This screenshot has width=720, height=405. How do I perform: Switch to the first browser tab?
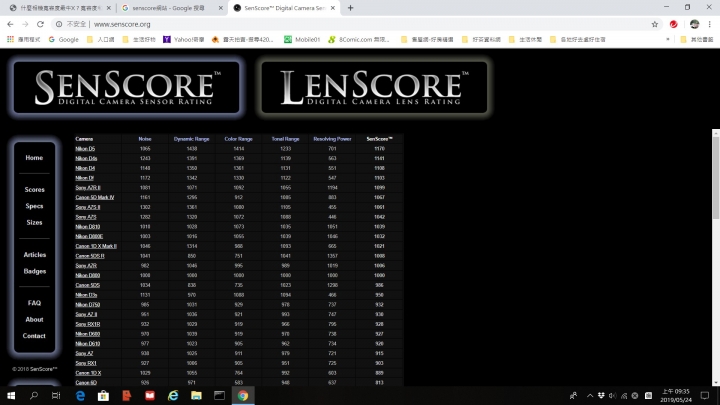[58, 8]
